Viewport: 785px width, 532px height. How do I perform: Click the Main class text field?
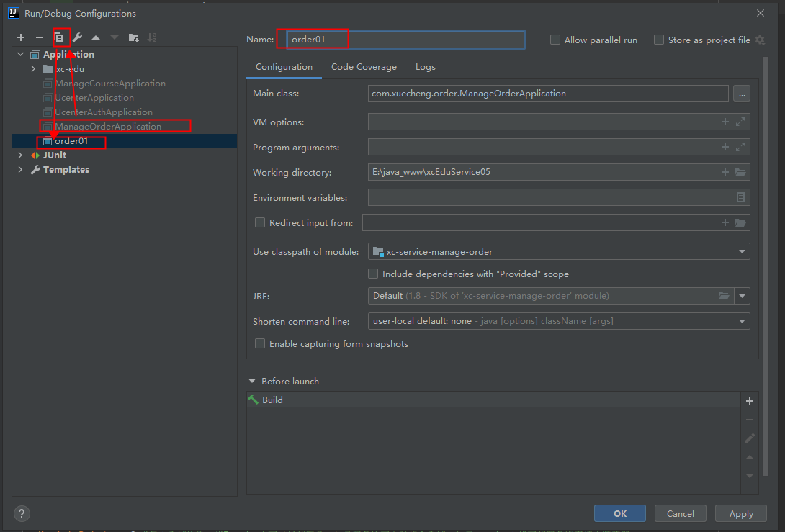(548, 94)
